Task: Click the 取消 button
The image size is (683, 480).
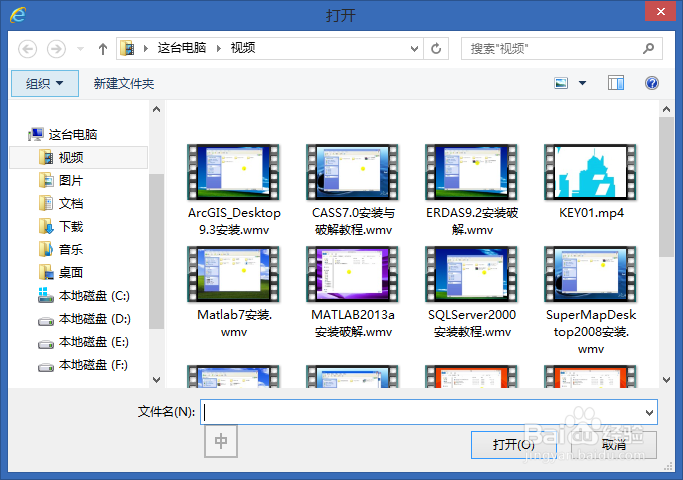Action: 614,445
